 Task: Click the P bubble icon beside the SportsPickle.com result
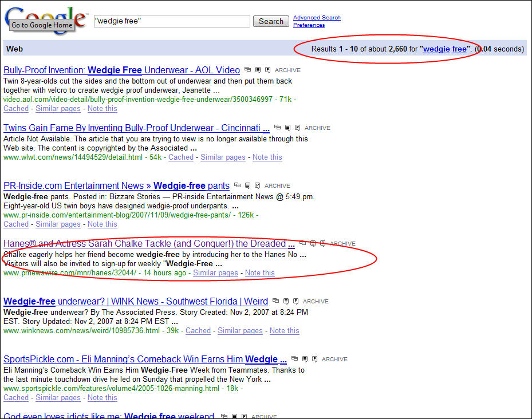pyautogui.click(x=315, y=358)
